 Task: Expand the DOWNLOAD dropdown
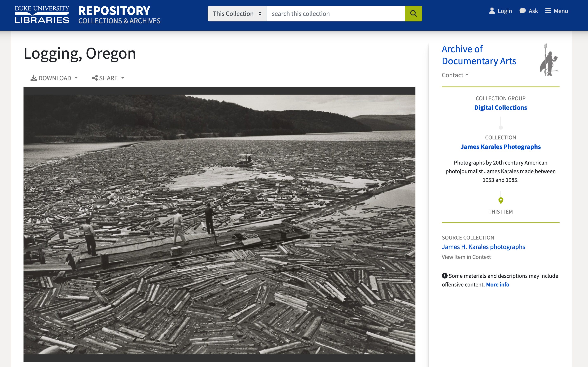pos(54,78)
